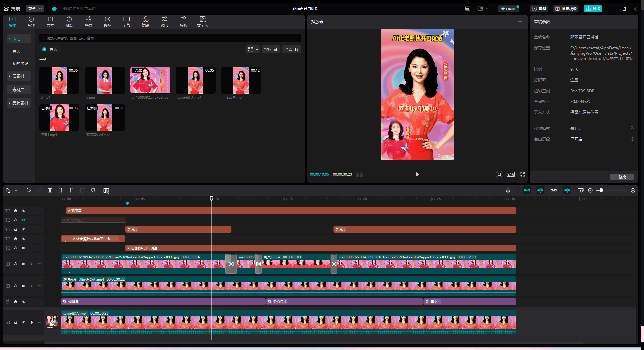Lock the AI邓丽君 text track

point(16,211)
